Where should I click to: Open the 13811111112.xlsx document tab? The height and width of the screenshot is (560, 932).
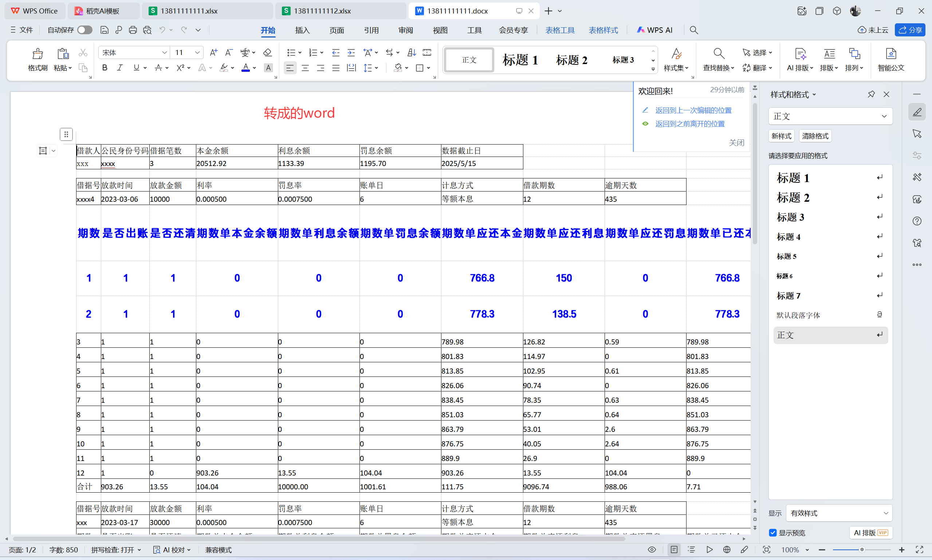[323, 11]
